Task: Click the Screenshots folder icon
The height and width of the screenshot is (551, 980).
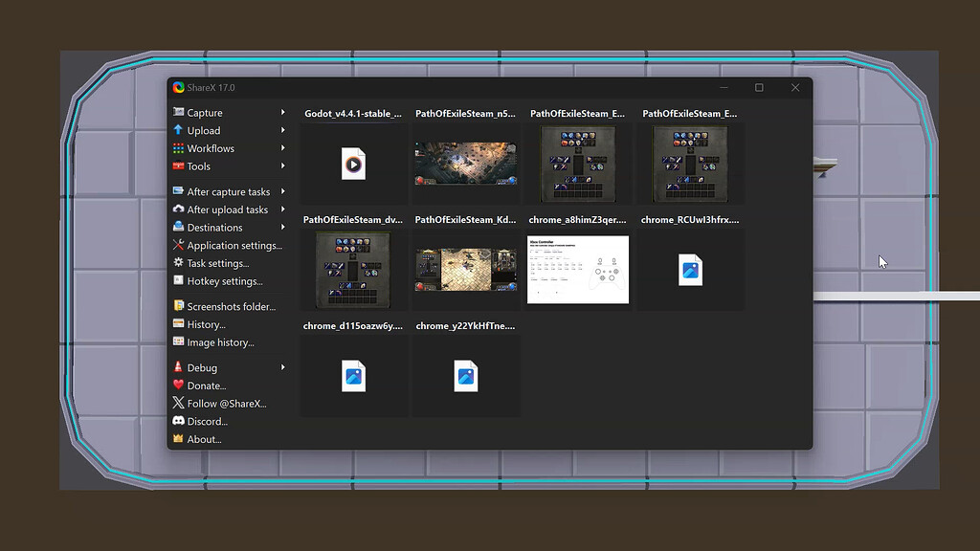Action: click(x=178, y=306)
